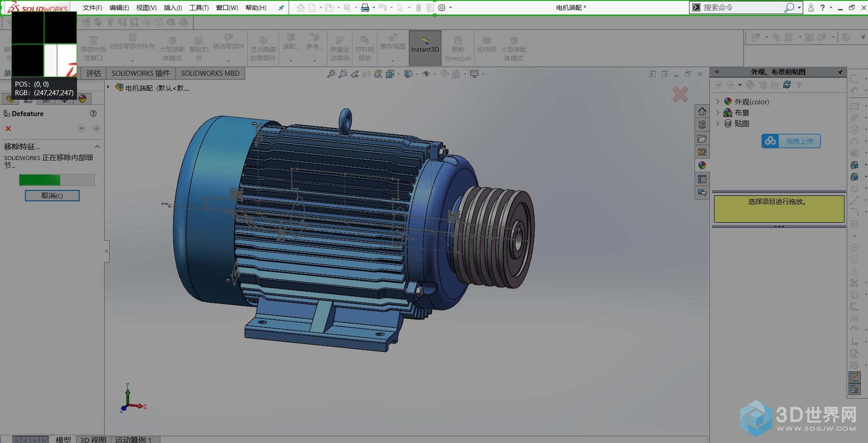
Task: Click the display style cube icon
Action: coord(408,74)
